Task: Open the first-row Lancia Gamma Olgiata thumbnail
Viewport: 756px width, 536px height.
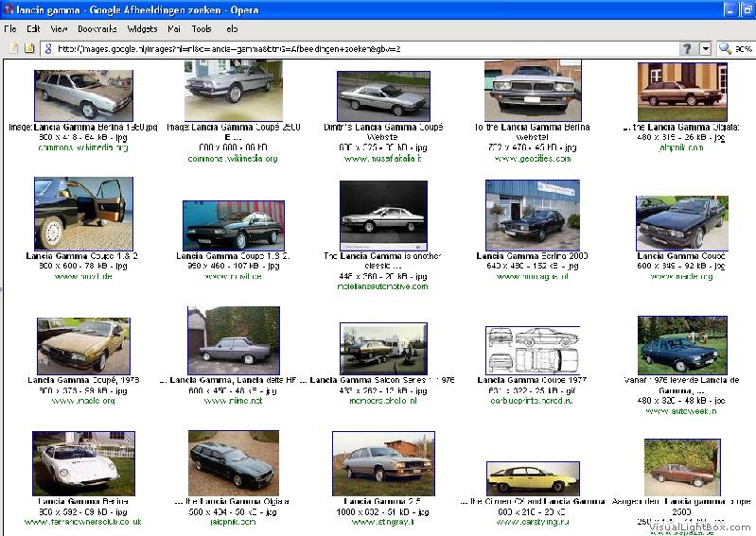Action: (682, 92)
